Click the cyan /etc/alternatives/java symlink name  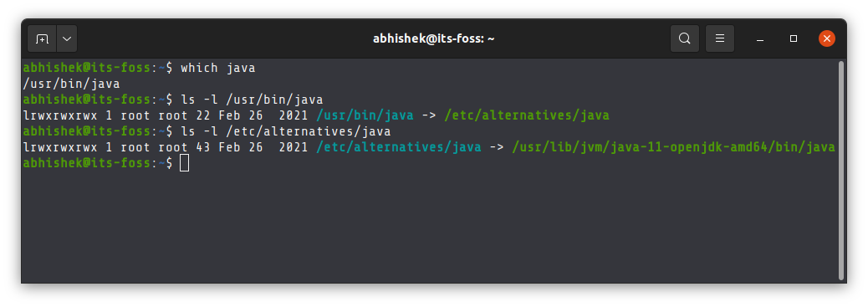point(399,147)
